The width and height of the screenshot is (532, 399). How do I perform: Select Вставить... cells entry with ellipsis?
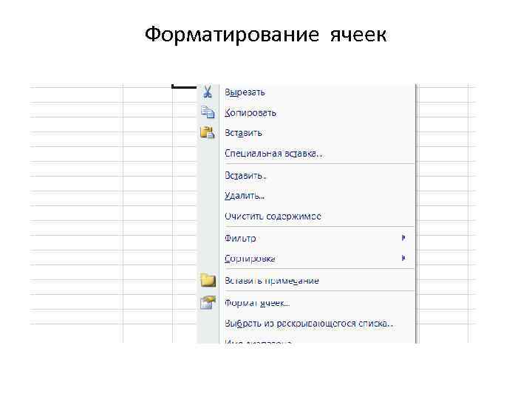click(245, 176)
